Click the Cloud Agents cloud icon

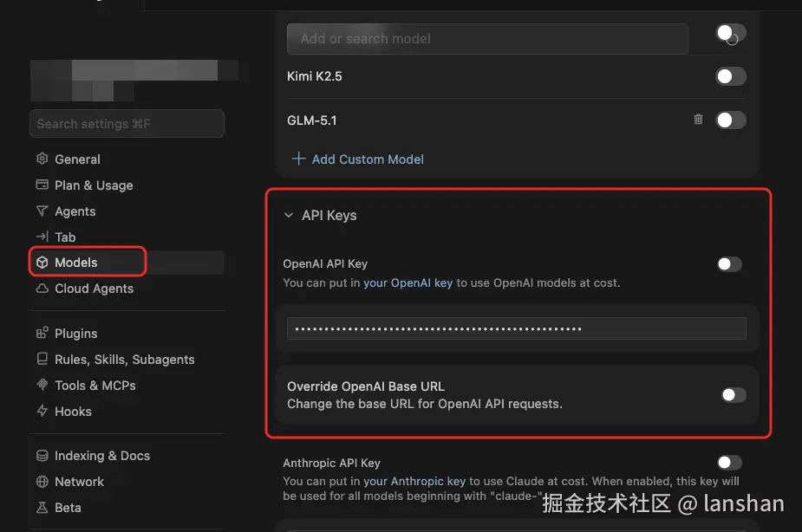[42, 289]
